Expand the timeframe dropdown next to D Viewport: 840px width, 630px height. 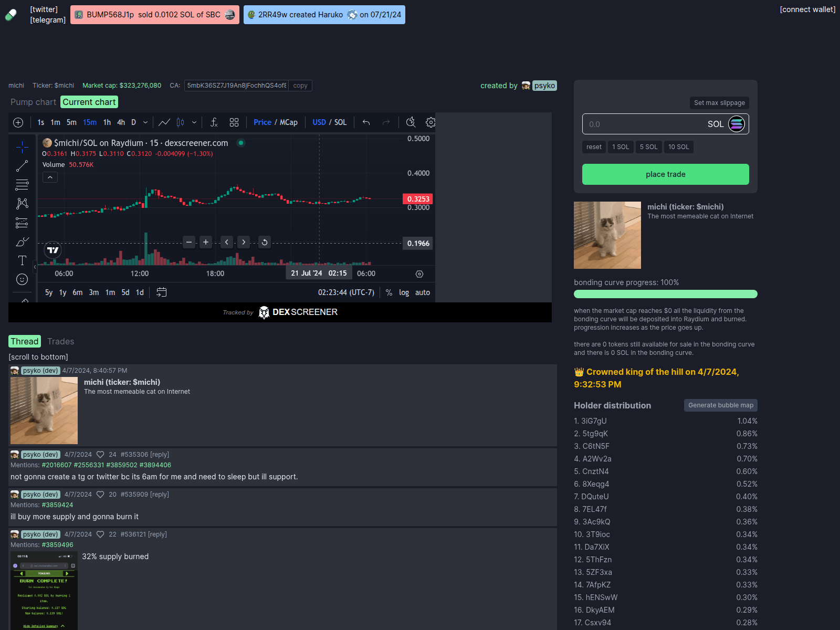pos(145,122)
